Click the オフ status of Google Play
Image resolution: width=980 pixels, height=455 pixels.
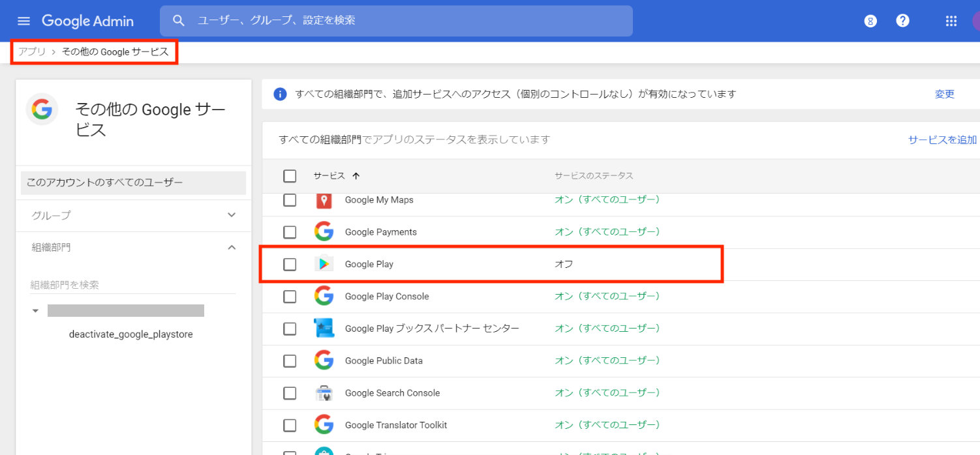[564, 264]
